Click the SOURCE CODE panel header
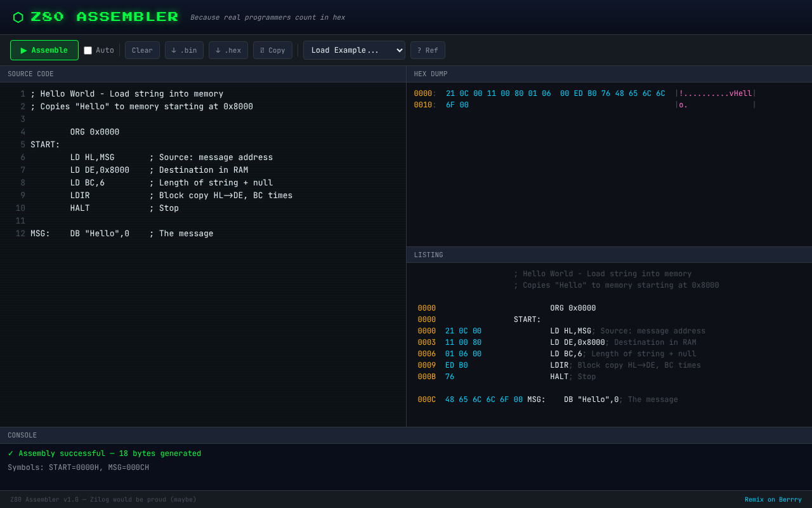Image resolution: width=812 pixels, height=508 pixels. point(203,74)
